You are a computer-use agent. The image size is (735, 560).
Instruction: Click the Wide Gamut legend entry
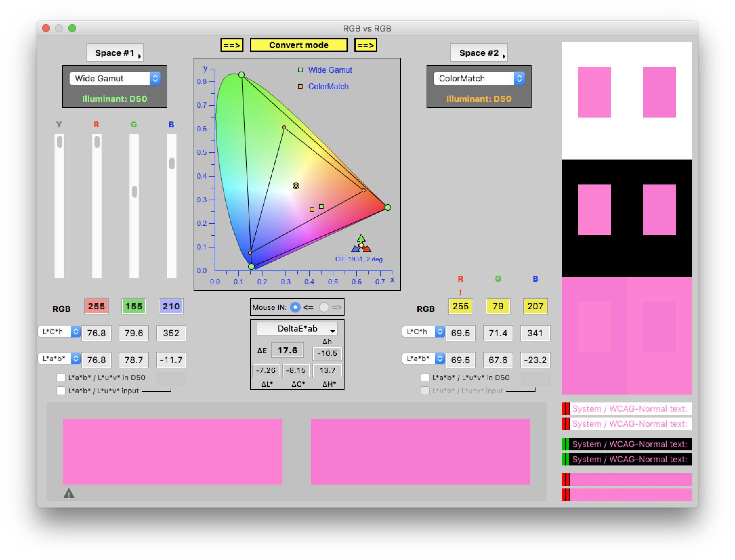coord(325,70)
